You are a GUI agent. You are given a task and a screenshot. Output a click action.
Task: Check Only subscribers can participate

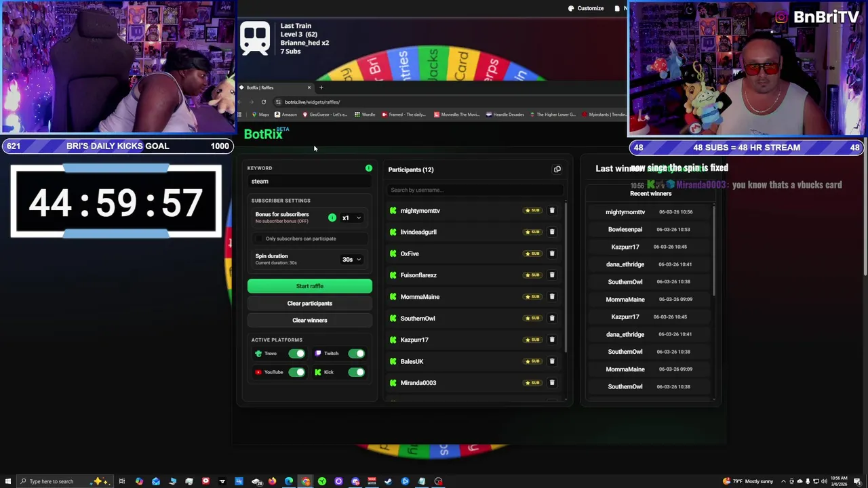click(x=259, y=239)
